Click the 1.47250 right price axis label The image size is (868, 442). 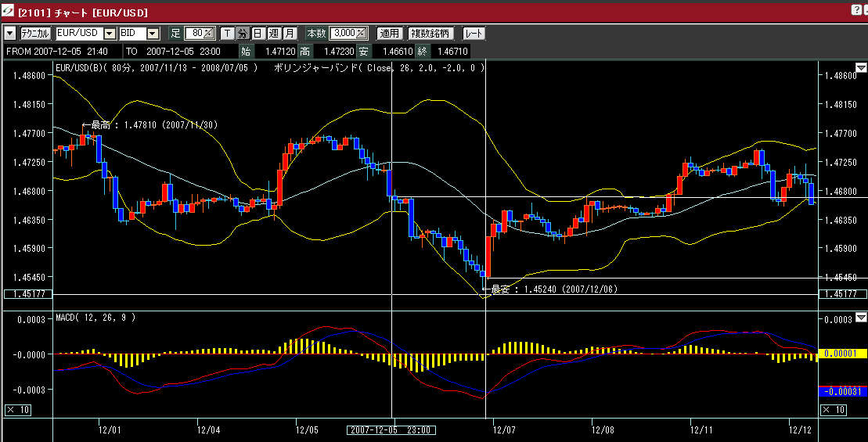841,162
